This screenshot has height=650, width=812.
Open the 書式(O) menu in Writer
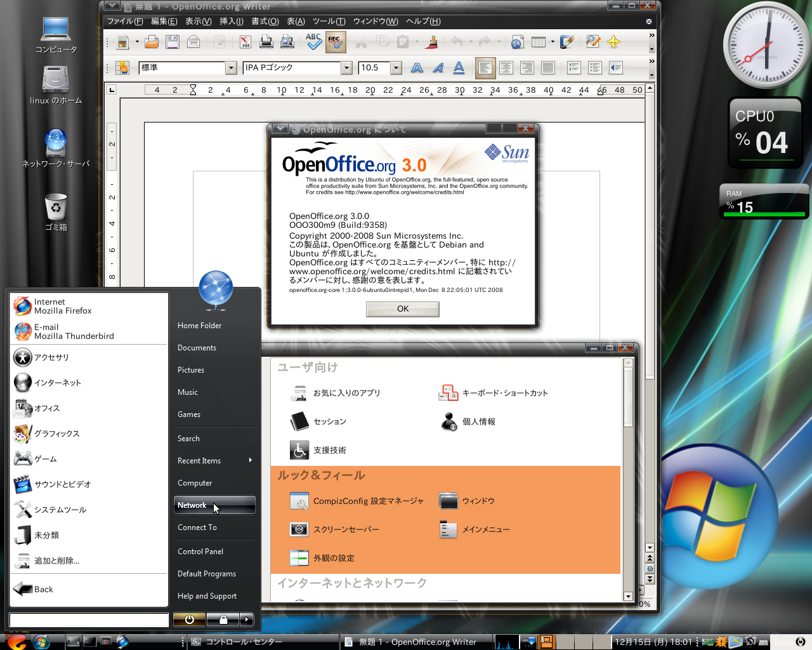coord(265,21)
